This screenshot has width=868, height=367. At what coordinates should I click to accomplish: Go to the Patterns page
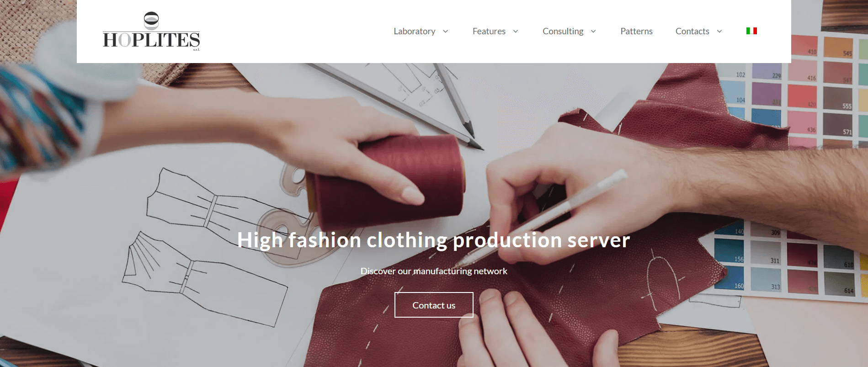click(636, 31)
